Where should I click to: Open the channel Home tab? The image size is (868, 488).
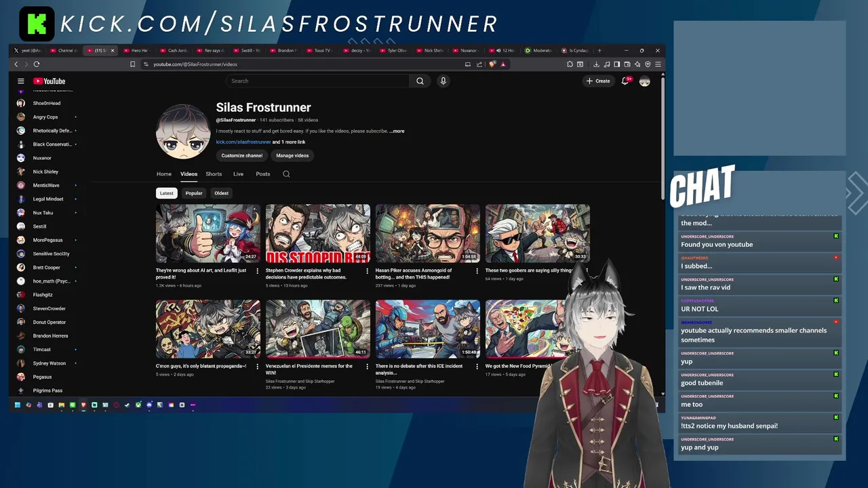[164, 174]
